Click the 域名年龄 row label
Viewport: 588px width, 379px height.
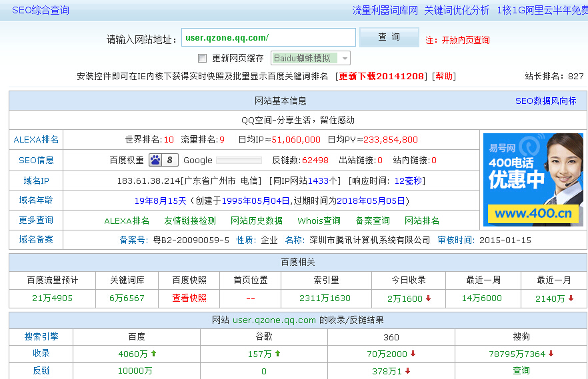(x=36, y=200)
